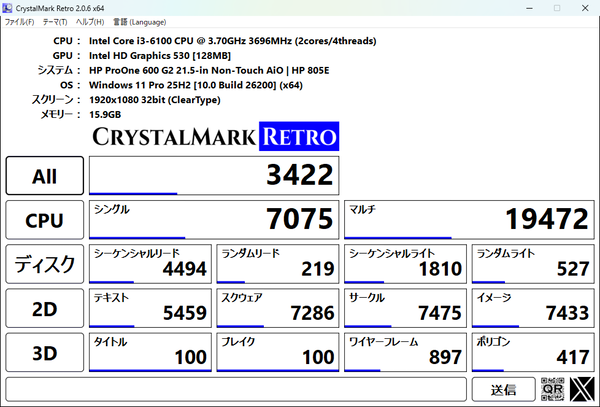Screen dimensions: 600x407
Task: Select the All score 3422
Action: (300, 175)
